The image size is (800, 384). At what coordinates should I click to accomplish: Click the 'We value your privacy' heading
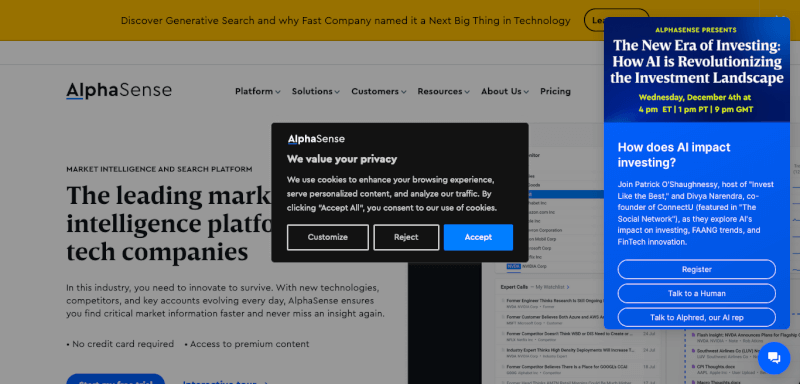point(342,159)
